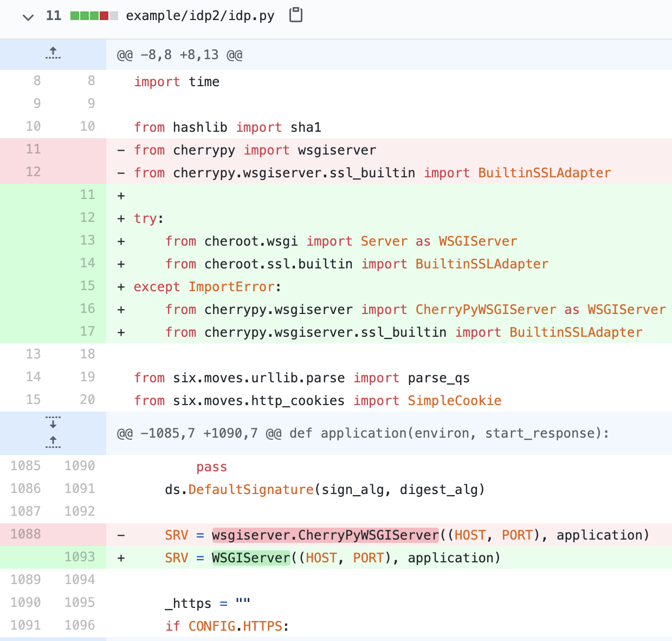Viewport: 672px width, 641px height.
Task: Click old line number 12
Action: (34, 172)
